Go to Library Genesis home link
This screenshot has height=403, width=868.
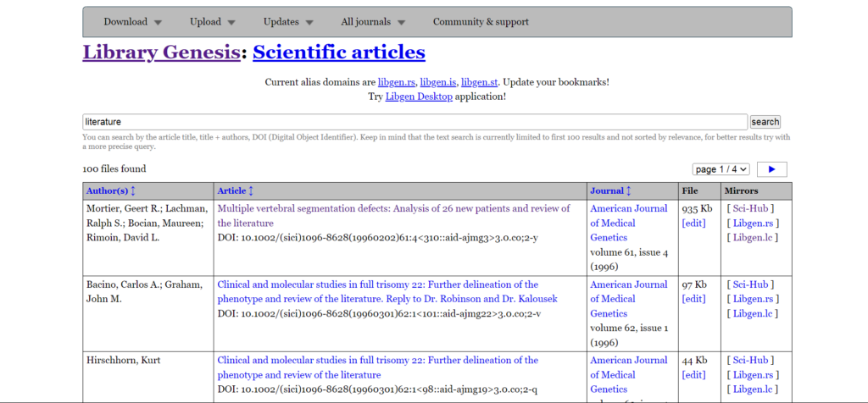(x=161, y=52)
